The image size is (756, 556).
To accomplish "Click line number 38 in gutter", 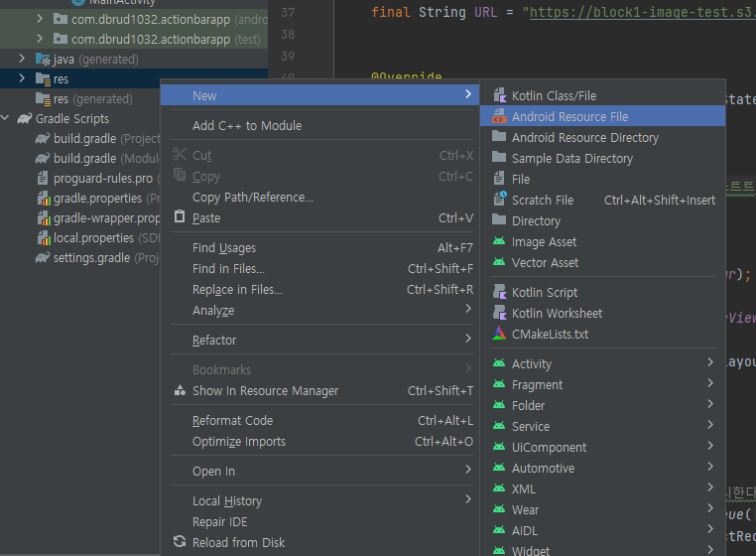I will [x=288, y=35].
